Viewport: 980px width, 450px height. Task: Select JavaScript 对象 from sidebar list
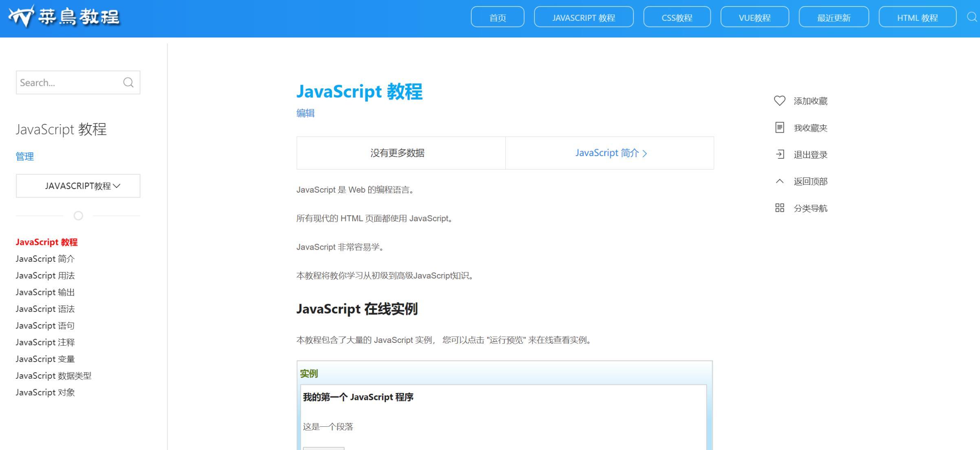[x=46, y=392]
